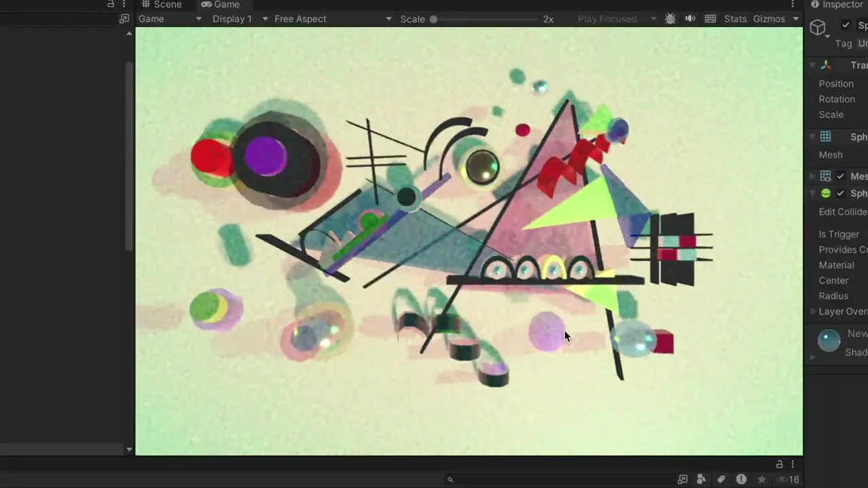868x488 pixels.
Task: Open the Free Aspect resolution dropdown
Action: click(x=333, y=19)
